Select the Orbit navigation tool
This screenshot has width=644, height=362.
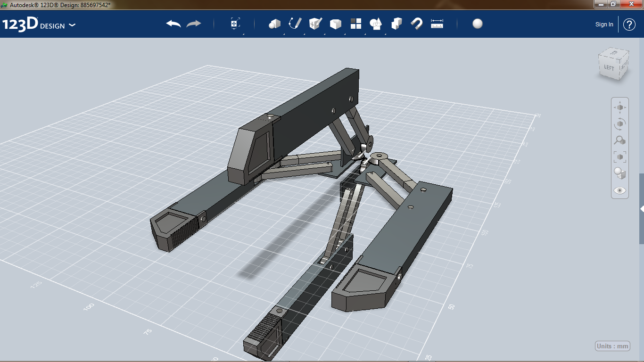tap(619, 124)
